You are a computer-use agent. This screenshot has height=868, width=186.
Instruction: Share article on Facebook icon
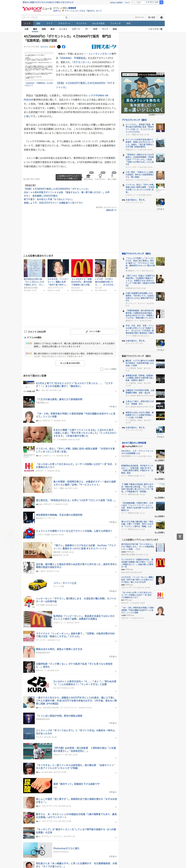[x=63, y=47]
